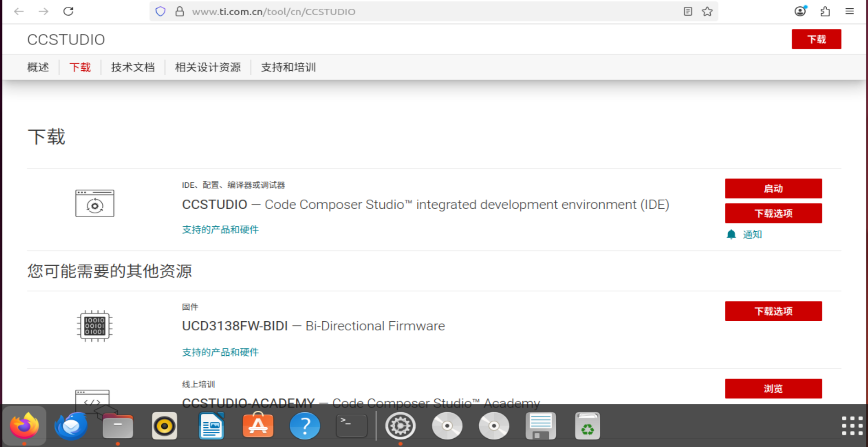Click the 您可能需要的其他资源 heading

110,271
